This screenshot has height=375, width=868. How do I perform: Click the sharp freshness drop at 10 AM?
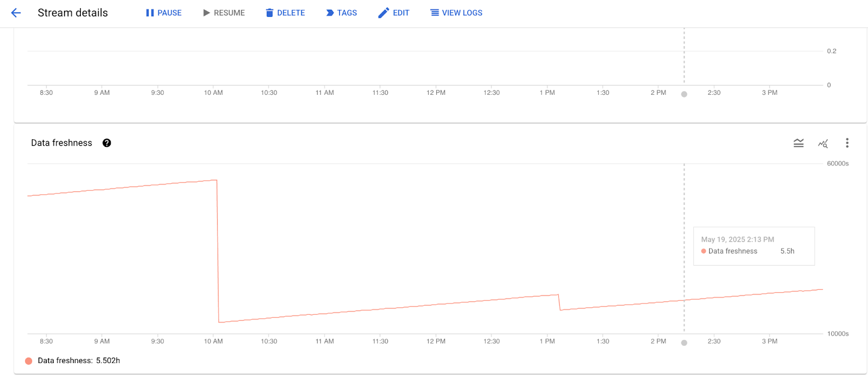(218, 249)
